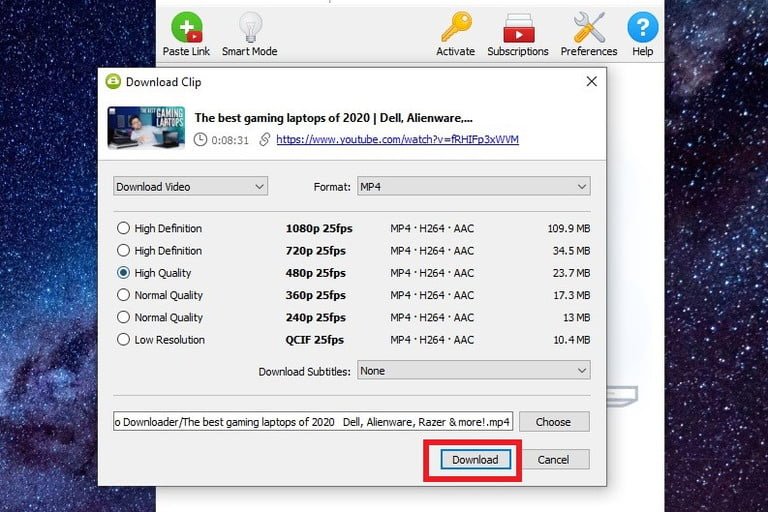Open Activate key icon
The width and height of the screenshot is (768, 512).
(456, 26)
